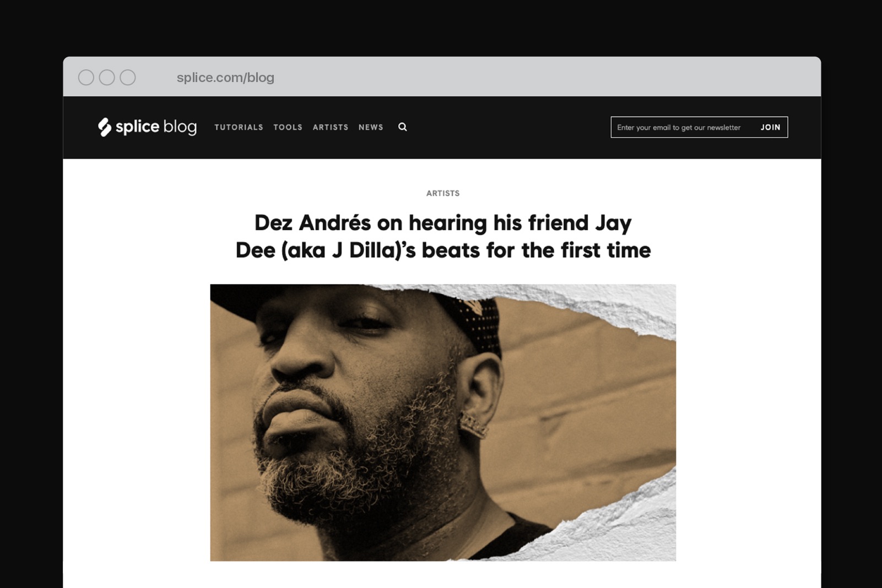Open the News section
Screen dimensions: 882x588
pyautogui.click(x=371, y=127)
